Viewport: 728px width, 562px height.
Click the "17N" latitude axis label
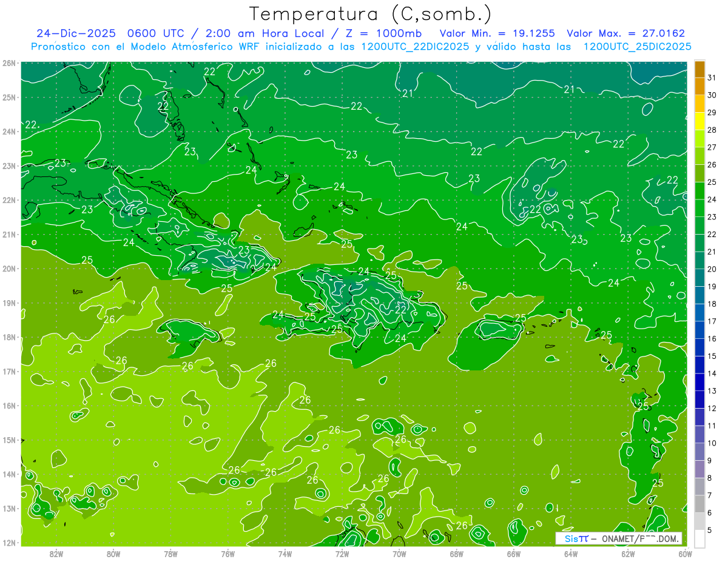tap(8, 371)
